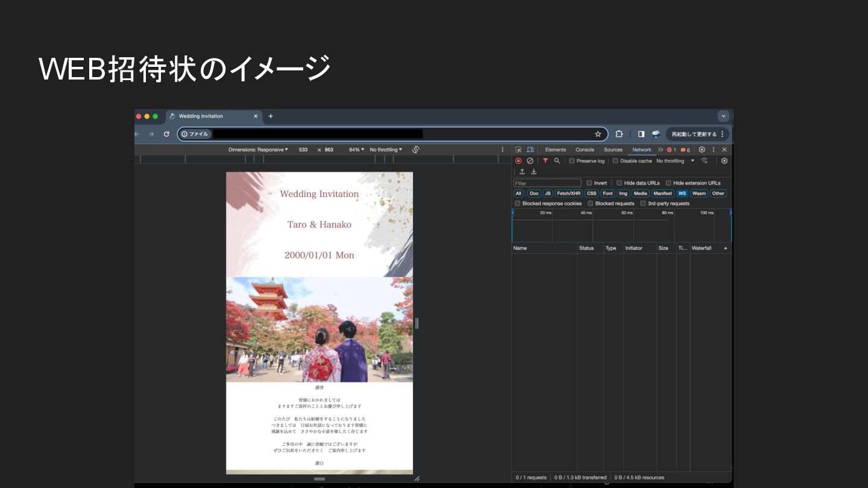Check the Disable cache option
This screenshot has height=488, width=868.
(x=615, y=161)
